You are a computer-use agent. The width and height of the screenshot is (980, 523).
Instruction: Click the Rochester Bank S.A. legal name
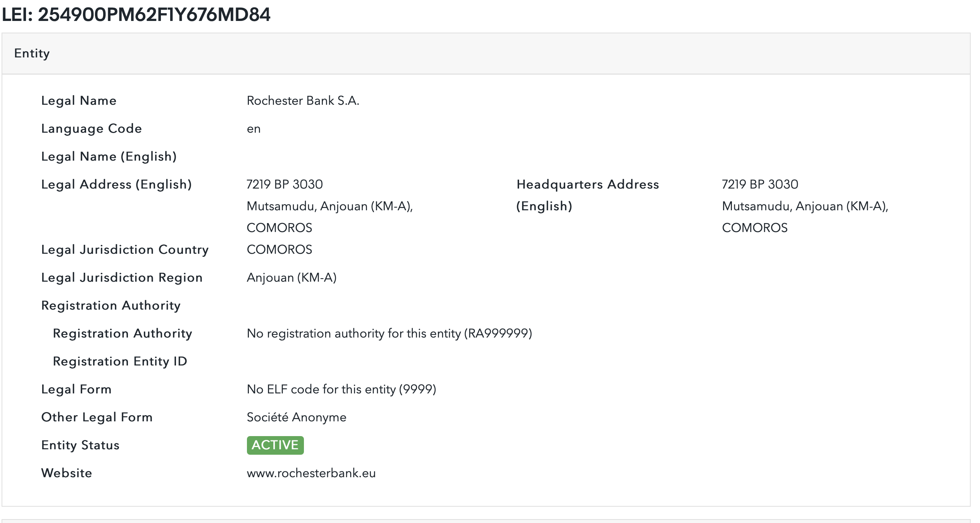303,100
